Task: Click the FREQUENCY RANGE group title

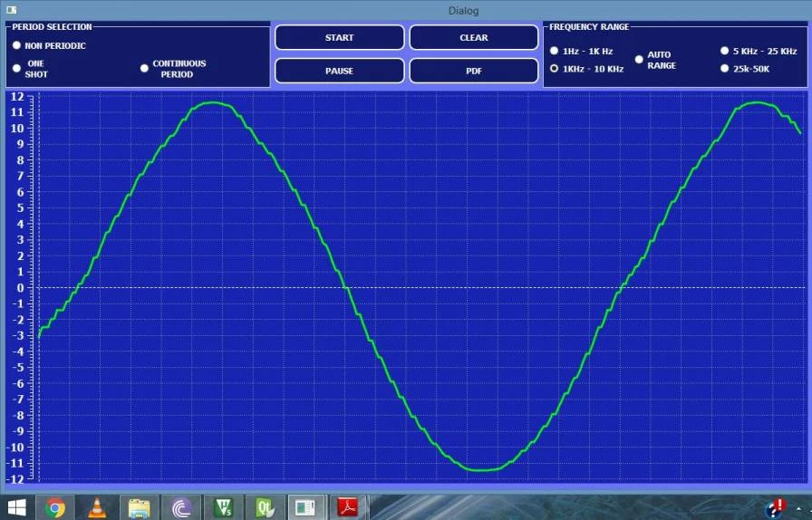Action: pyautogui.click(x=589, y=26)
